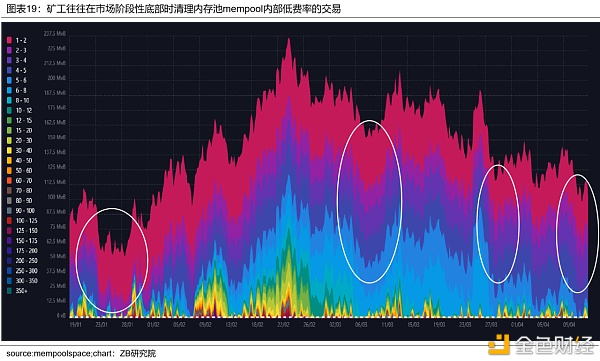Screen dimensions: 600x361
Task: Click the 13/02 date on the x-axis
Action: tap(232, 325)
